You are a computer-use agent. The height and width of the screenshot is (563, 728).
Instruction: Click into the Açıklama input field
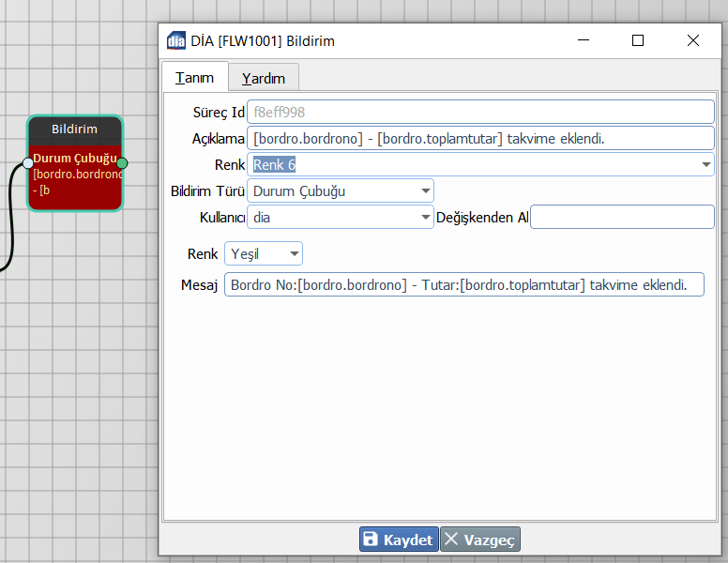pyautogui.click(x=480, y=139)
